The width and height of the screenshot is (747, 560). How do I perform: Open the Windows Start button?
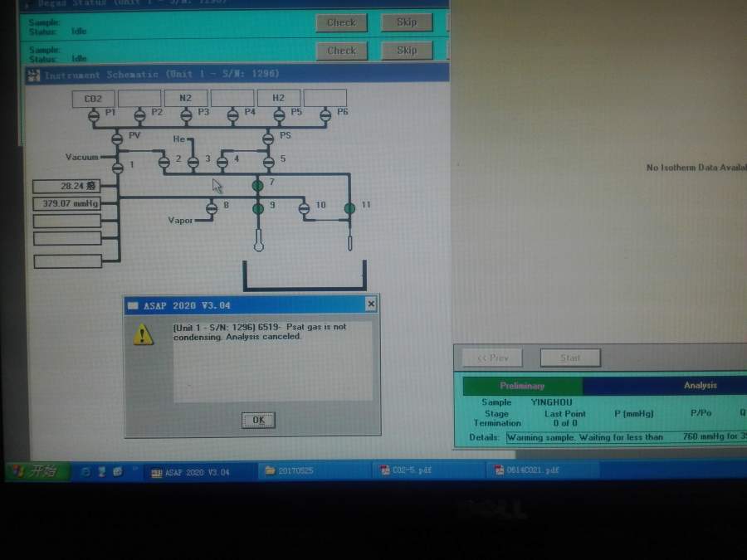[37, 471]
